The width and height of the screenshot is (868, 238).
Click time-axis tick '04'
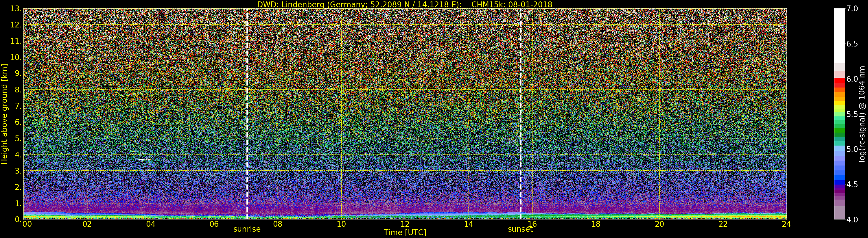pos(151,224)
